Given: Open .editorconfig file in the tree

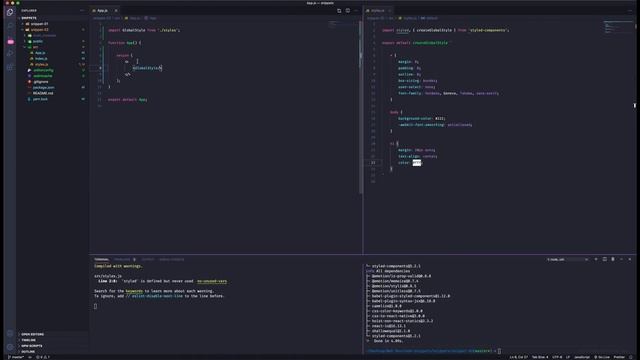Looking at the screenshot, I should [43, 70].
